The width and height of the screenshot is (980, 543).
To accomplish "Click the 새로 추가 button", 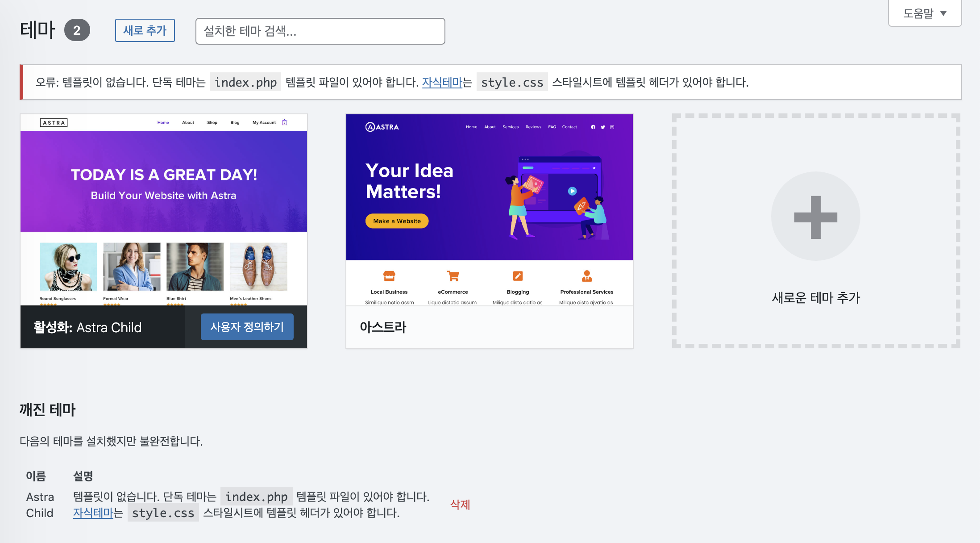I will click(145, 30).
